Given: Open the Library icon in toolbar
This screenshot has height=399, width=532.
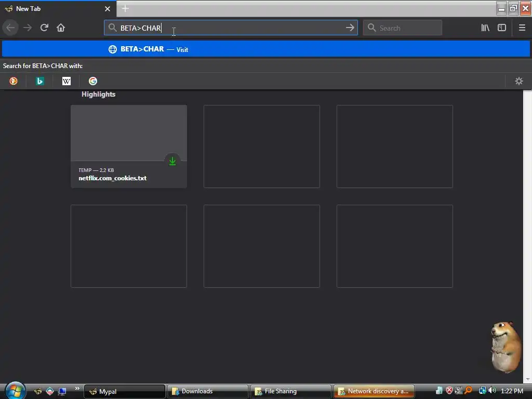Looking at the screenshot, I should [485, 28].
